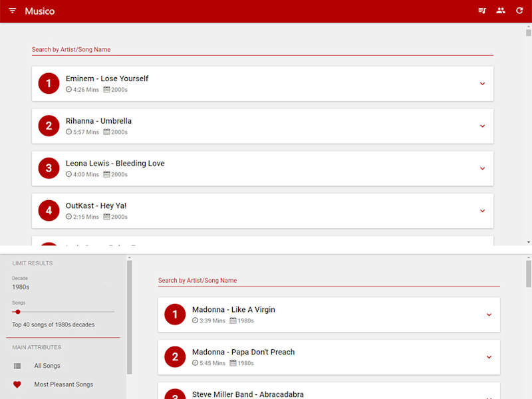Click the lower Search by Artist/Song Name field
Viewport: 532px width, 399px height.
click(329, 281)
